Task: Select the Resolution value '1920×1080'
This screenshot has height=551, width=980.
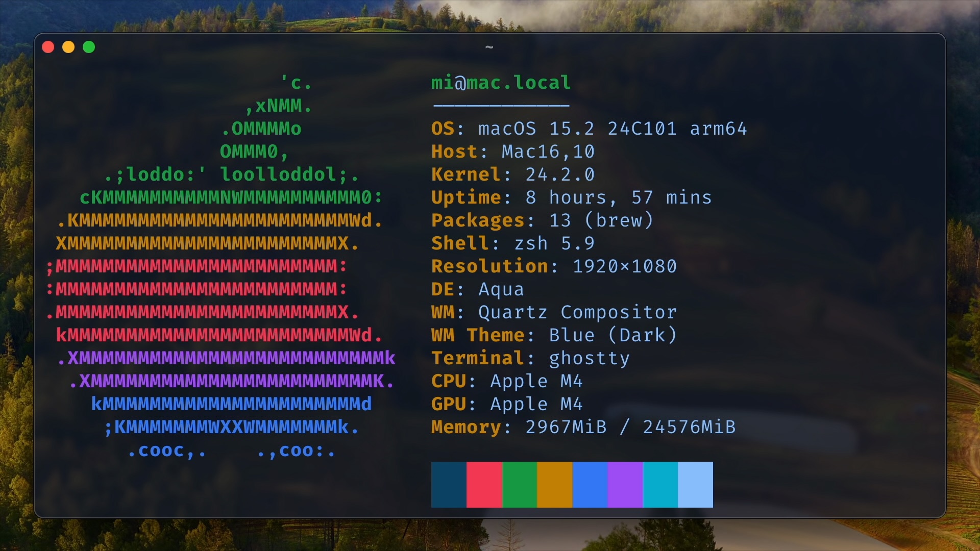Action: coord(625,266)
